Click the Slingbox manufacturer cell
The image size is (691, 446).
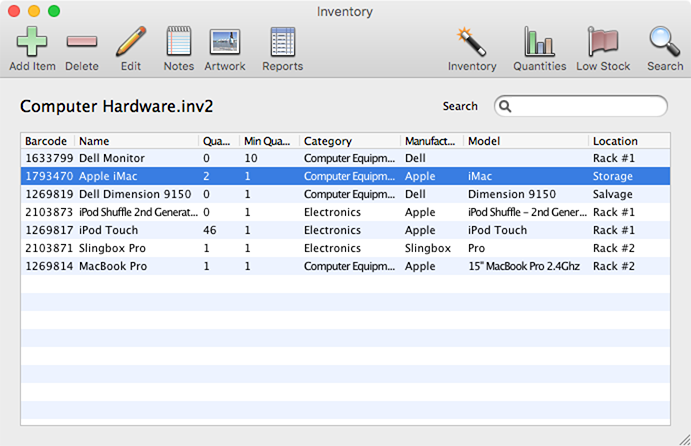click(427, 249)
